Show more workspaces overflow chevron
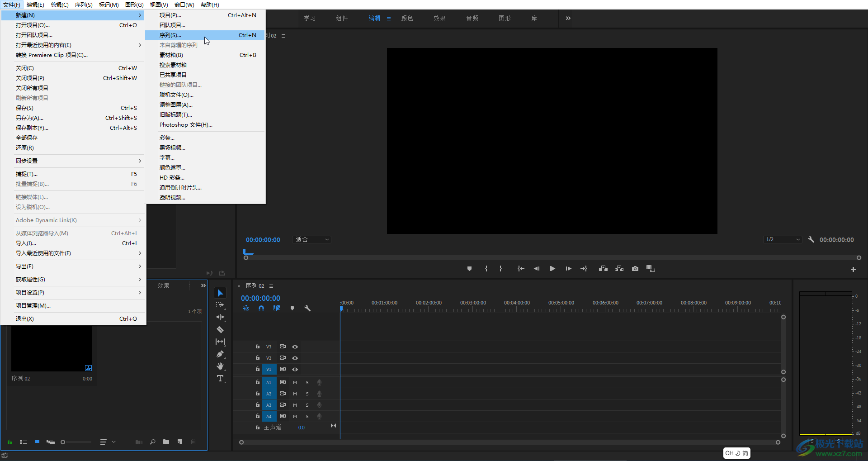The image size is (868, 461). 568,18
